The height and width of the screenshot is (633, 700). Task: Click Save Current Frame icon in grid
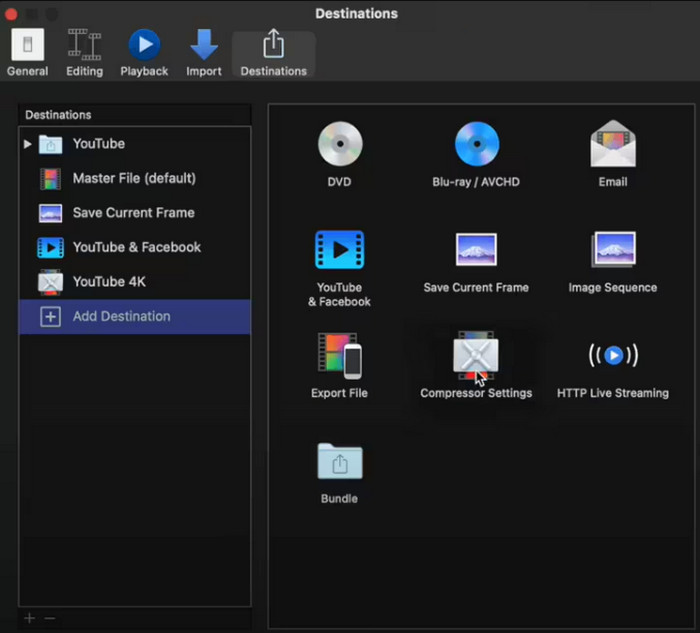[476, 251]
